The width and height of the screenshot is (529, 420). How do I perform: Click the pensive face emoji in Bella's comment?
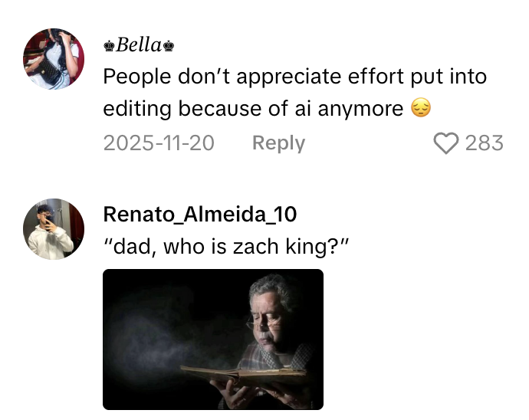point(421,109)
